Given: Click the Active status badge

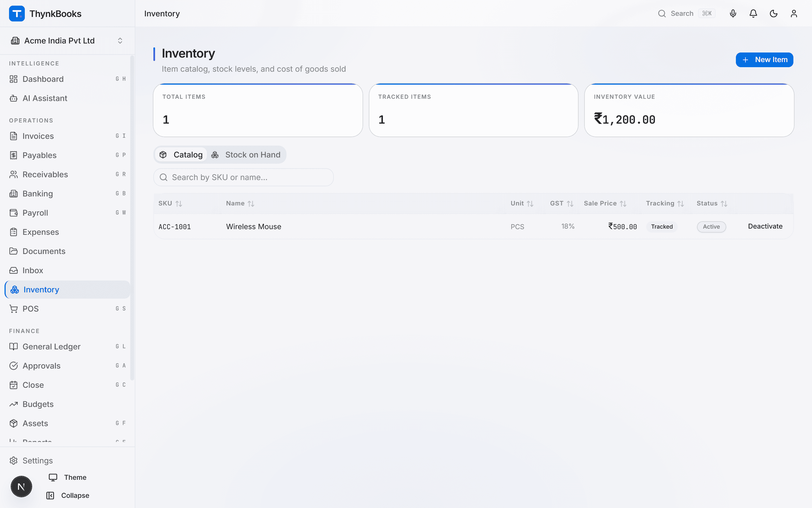Looking at the screenshot, I should point(711,226).
